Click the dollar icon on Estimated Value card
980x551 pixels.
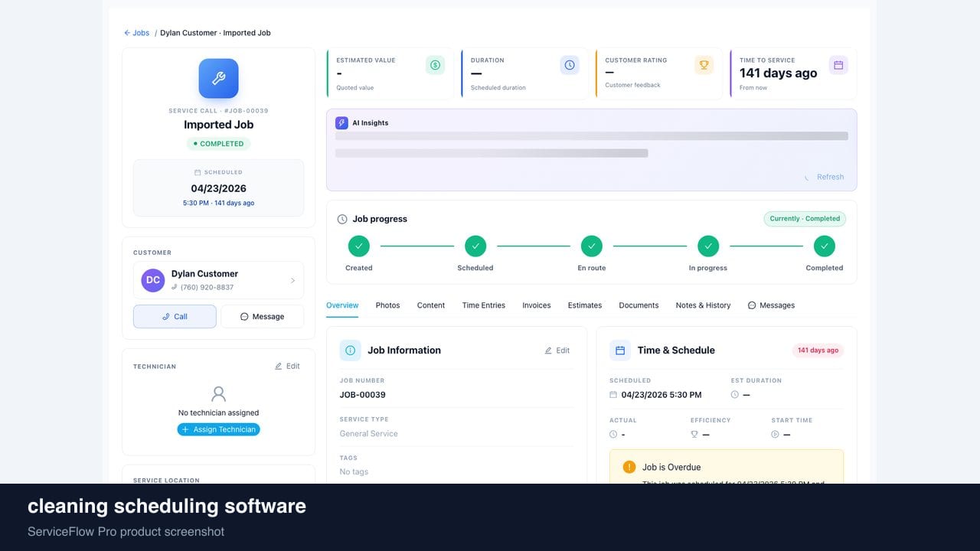pyautogui.click(x=435, y=65)
